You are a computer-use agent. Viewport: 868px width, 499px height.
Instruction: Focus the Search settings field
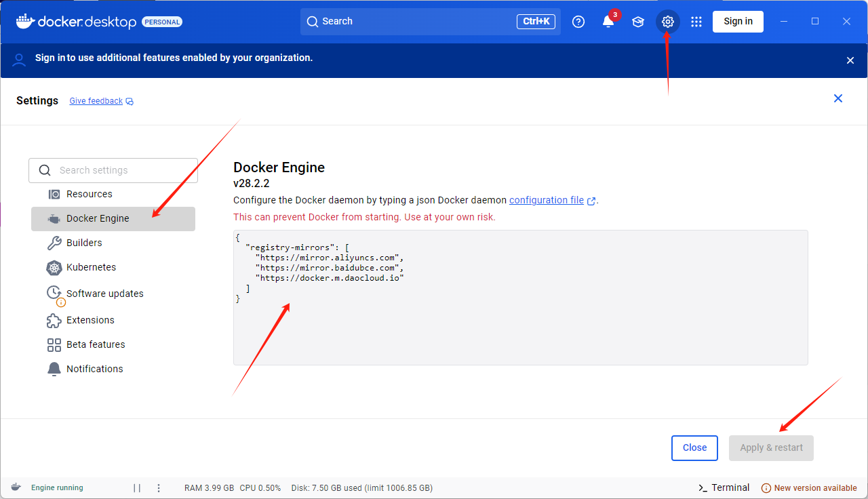tap(113, 170)
